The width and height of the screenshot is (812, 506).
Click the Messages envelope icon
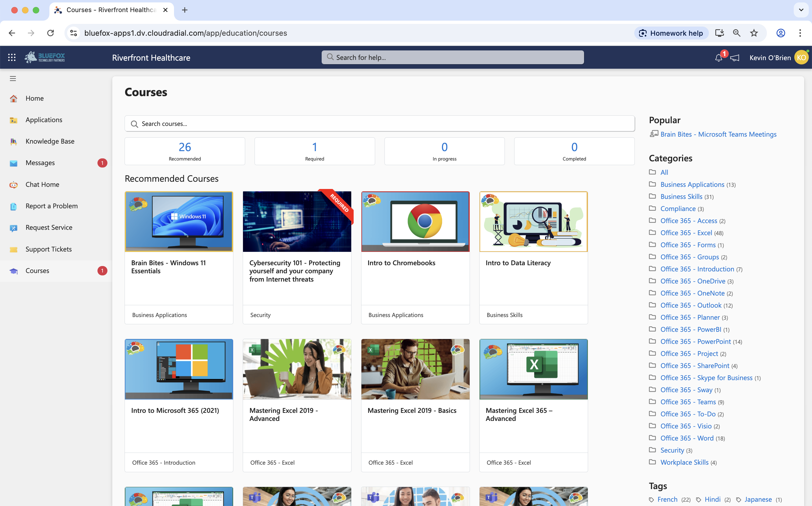tap(13, 163)
